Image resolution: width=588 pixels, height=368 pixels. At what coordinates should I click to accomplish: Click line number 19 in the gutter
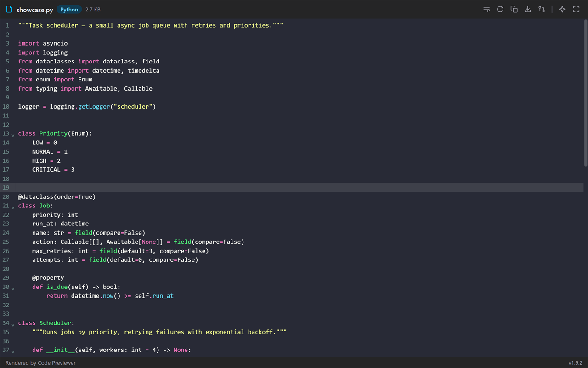click(6, 188)
